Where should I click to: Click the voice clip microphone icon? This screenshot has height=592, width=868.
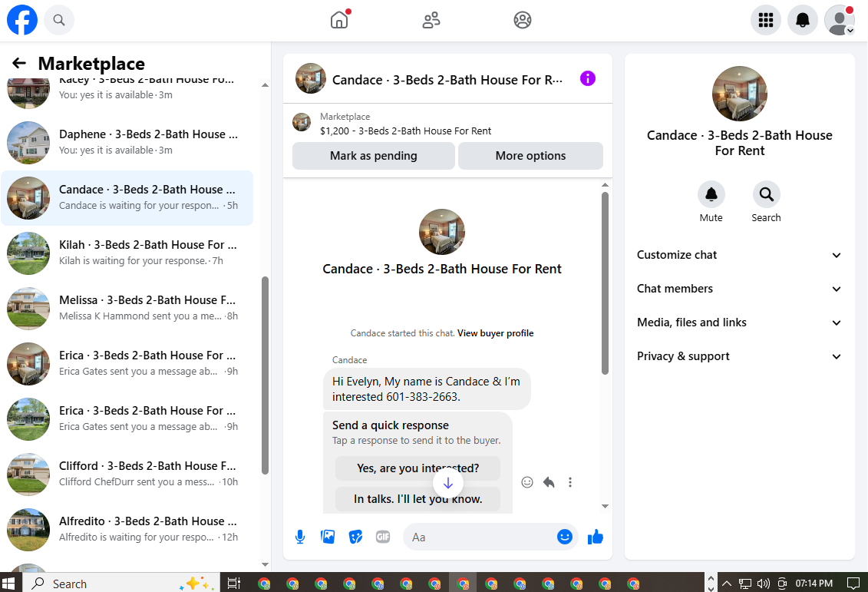click(x=300, y=537)
